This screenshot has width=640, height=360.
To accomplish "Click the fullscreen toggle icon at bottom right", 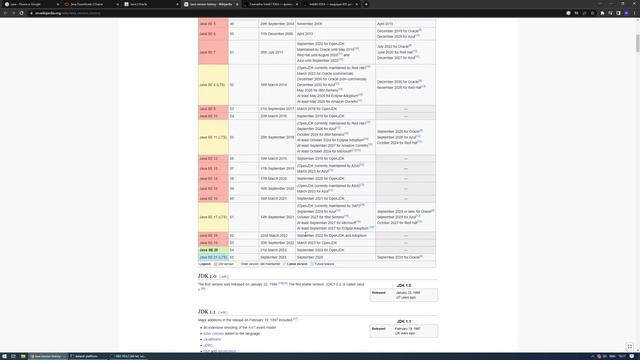I will [x=630, y=347].
